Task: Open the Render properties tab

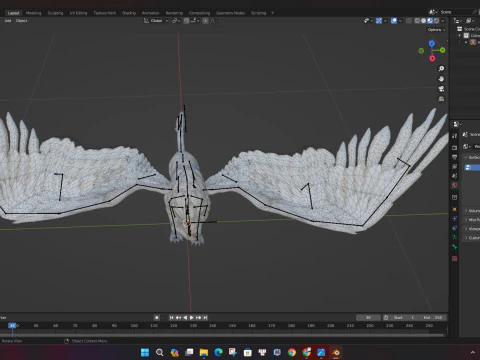Action: [x=455, y=147]
